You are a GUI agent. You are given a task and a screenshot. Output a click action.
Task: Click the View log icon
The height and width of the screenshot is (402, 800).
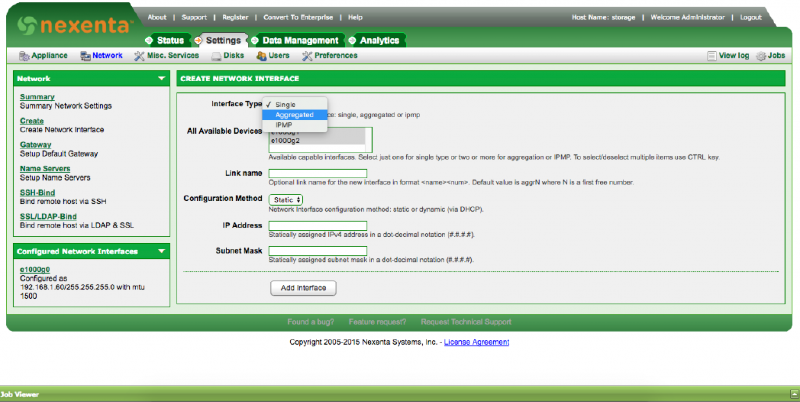click(x=712, y=56)
